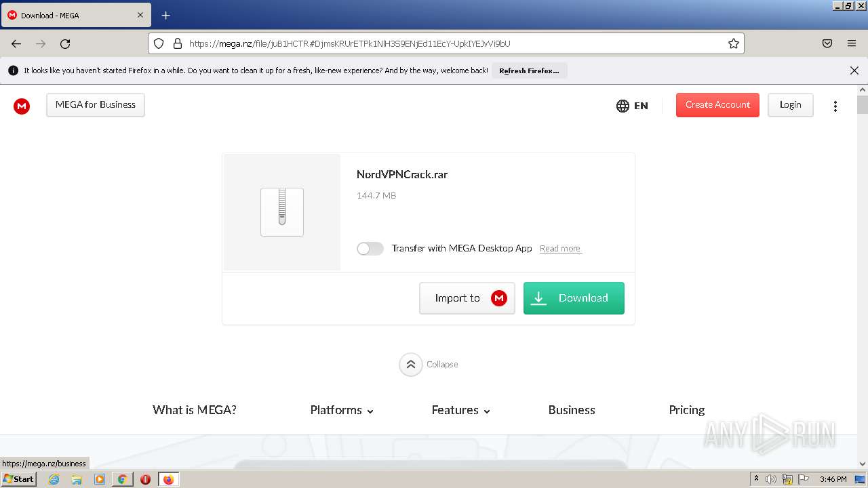Click the Login button
868x488 pixels.
(791, 105)
